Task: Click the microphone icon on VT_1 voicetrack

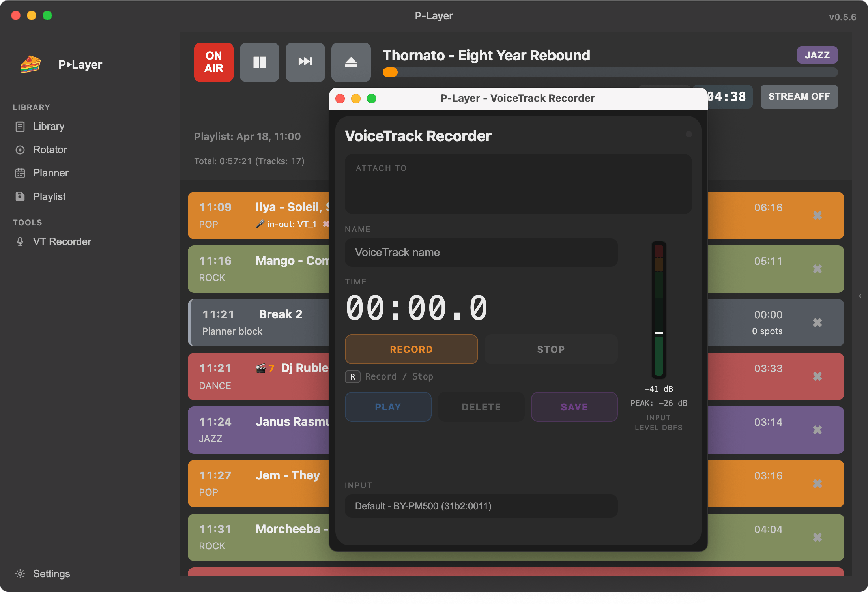Action: point(260,224)
